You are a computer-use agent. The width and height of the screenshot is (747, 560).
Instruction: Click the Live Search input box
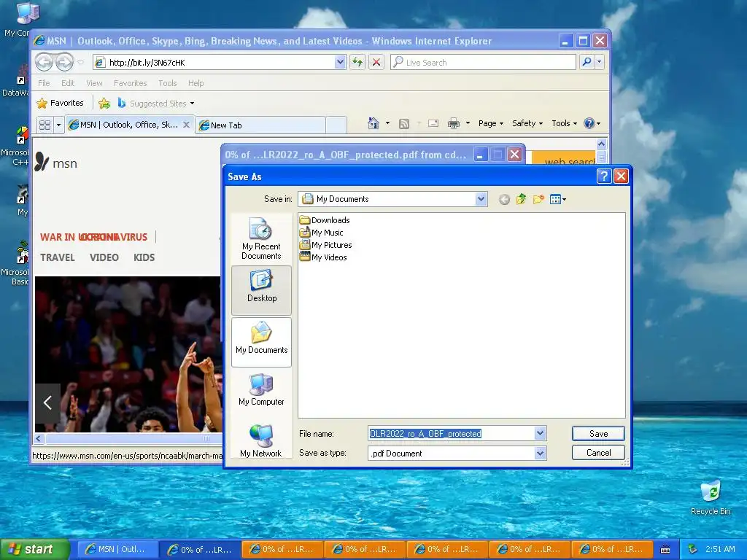click(x=484, y=63)
